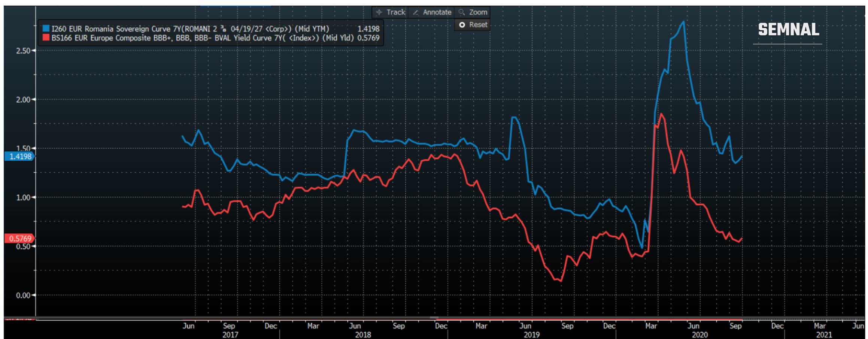Click the legend value 1.4198
868x339 pixels.
(x=368, y=28)
